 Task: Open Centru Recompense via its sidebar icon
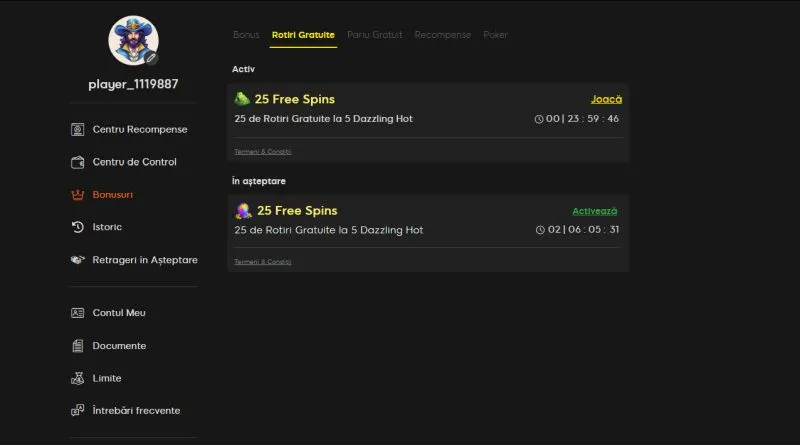pyautogui.click(x=78, y=130)
